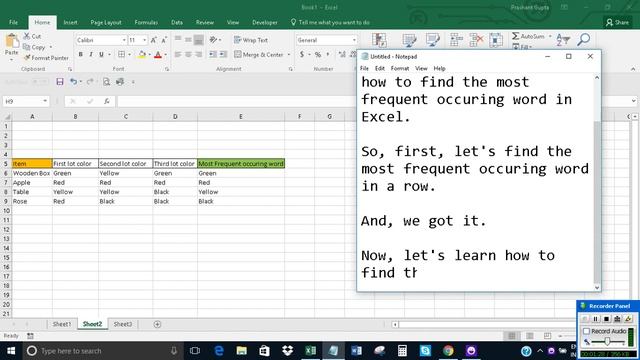Click Delete cells icon

click(x=476, y=40)
